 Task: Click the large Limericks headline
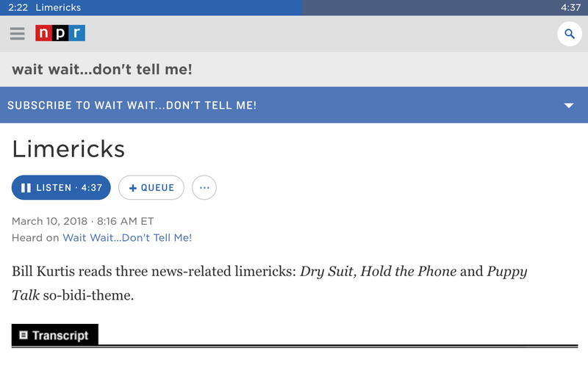tap(68, 149)
